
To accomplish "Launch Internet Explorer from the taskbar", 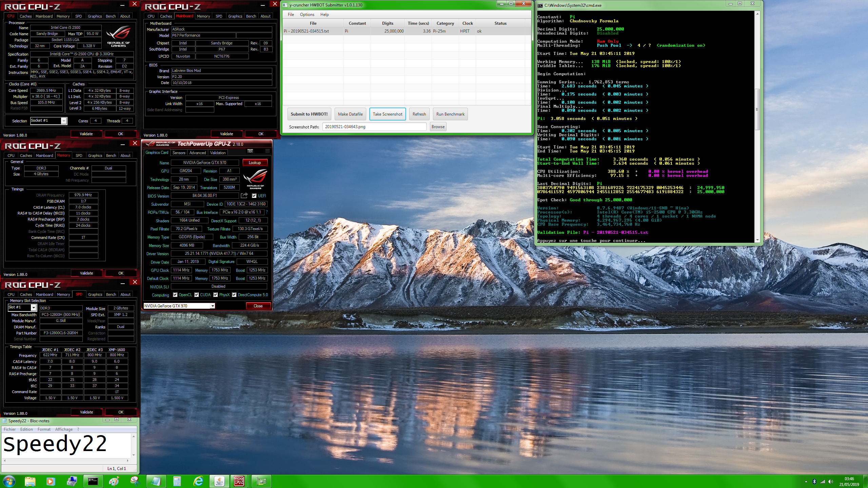I will 198,481.
